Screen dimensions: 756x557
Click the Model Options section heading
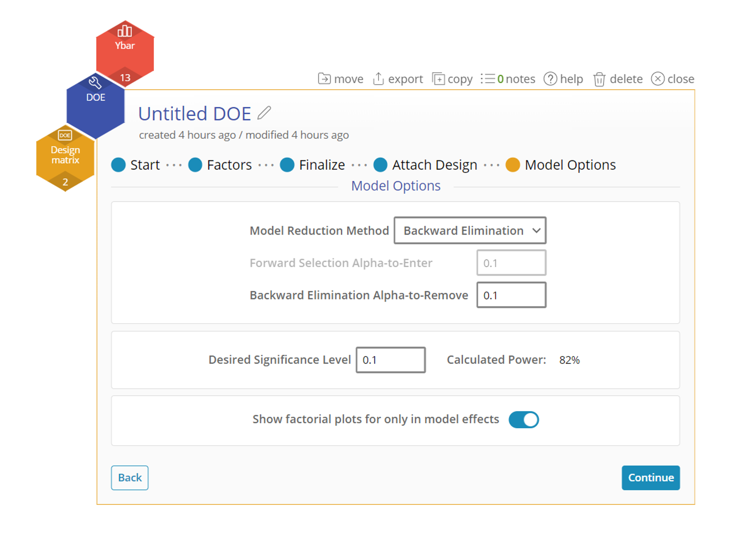point(396,186)
